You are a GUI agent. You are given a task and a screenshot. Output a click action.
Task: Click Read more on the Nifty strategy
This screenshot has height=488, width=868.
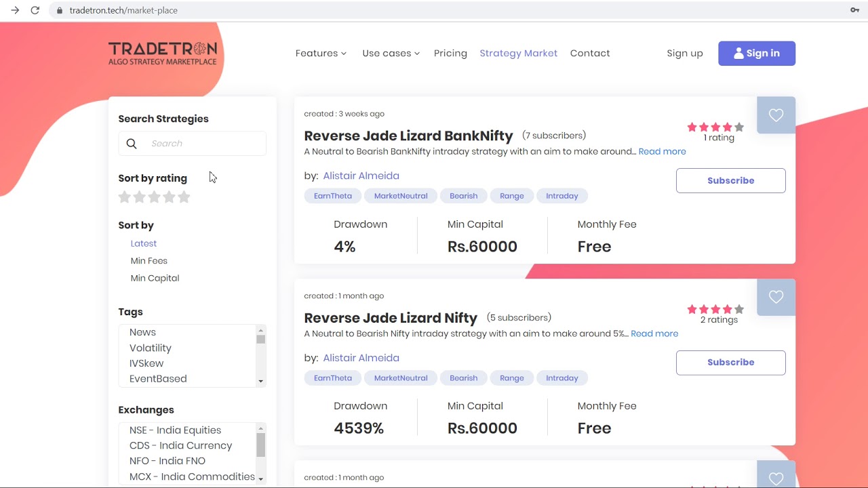click(654, 333)
